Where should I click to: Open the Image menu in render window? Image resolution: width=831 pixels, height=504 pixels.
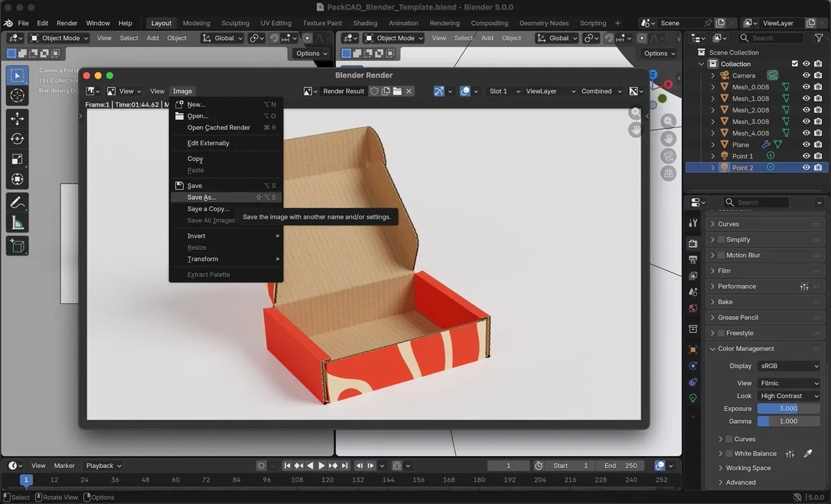click(x=182, y=91)
